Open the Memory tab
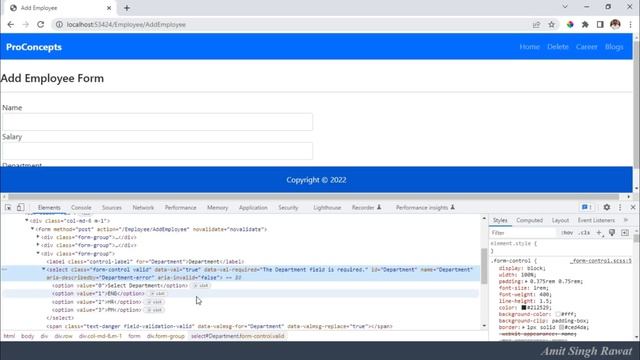The height and width of the screenshot is (360, 640). 218,207
